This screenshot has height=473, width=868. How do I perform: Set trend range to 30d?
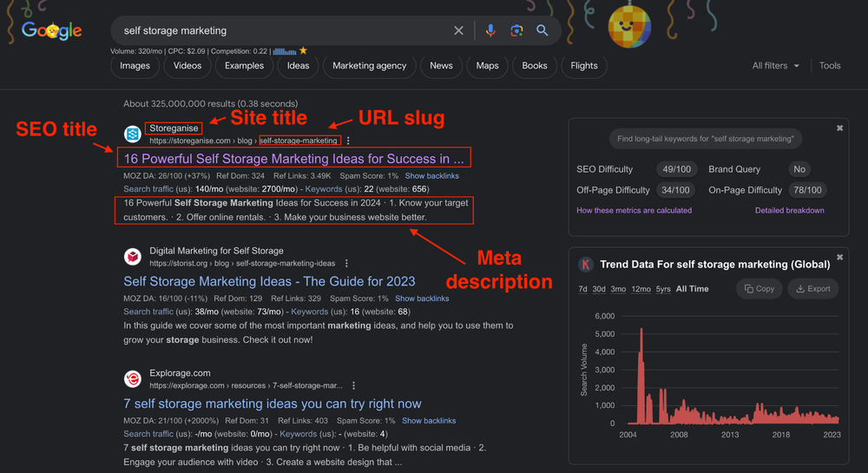click(x=599, y=289)
